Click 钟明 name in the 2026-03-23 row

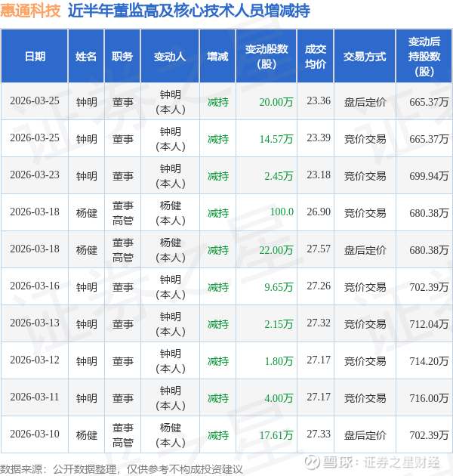[87, 176]
